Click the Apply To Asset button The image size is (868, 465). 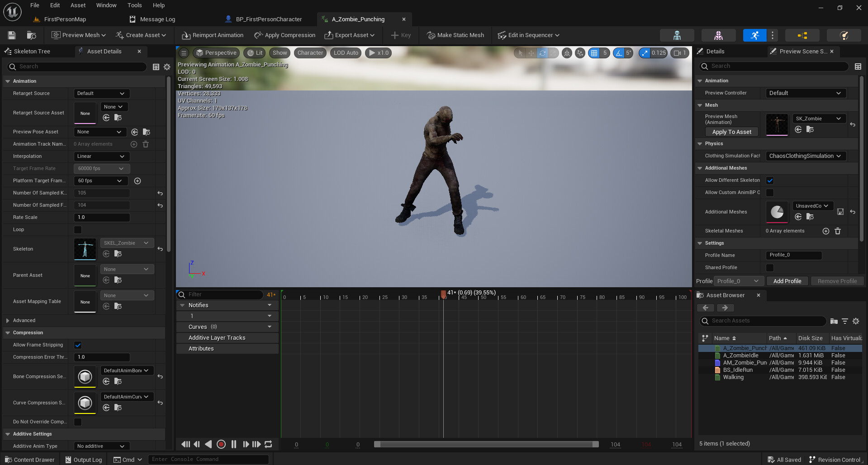(x=731, y=132)
